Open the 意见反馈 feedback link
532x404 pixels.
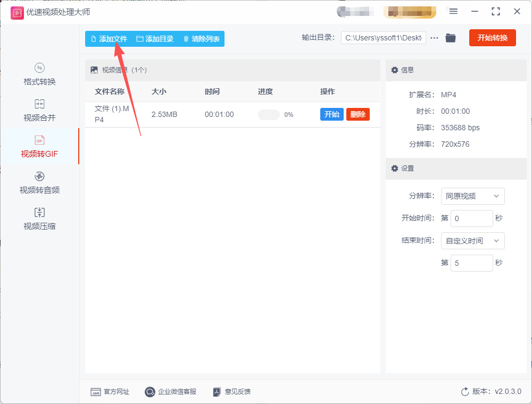232,392
